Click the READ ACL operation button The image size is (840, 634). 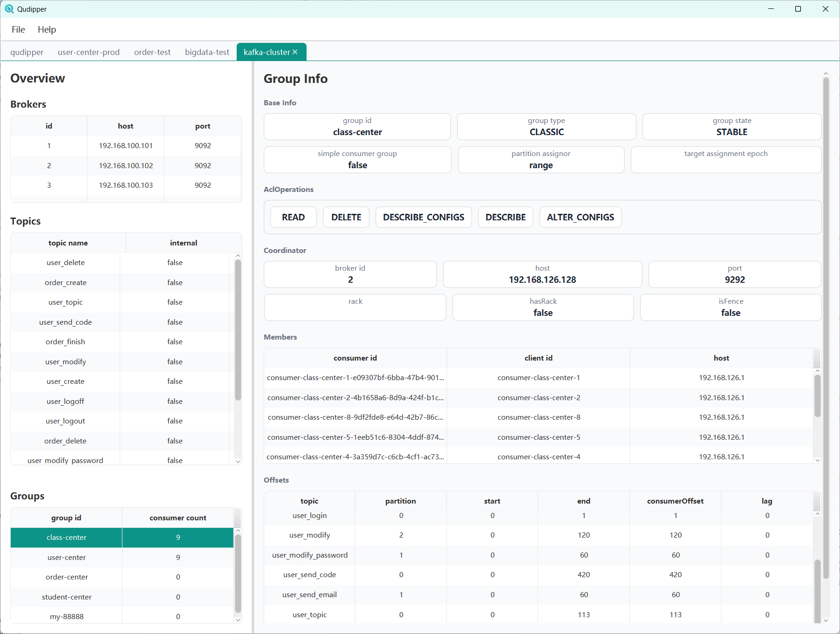tap(293, 217)
